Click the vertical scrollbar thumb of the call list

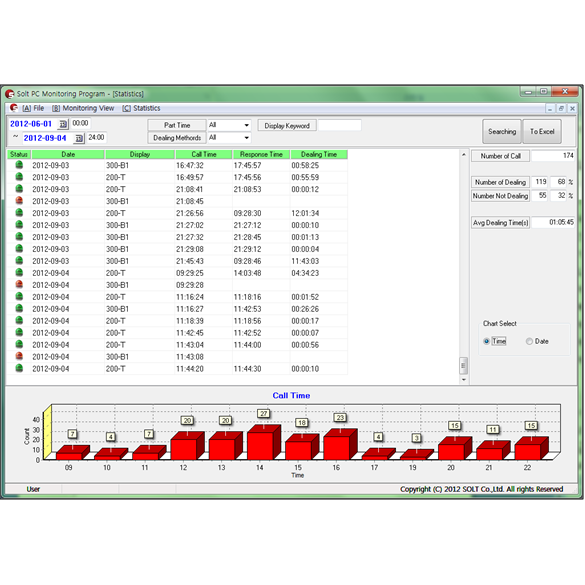coord(463,365)
